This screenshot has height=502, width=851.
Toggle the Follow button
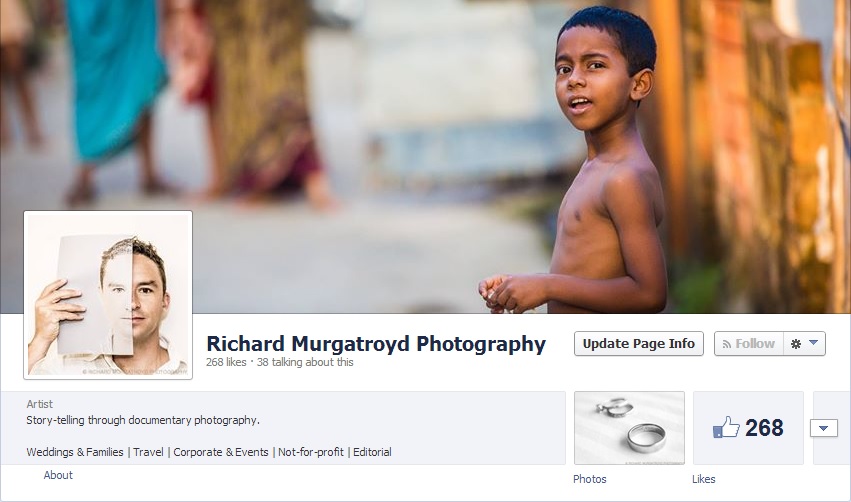coord(748,343)
